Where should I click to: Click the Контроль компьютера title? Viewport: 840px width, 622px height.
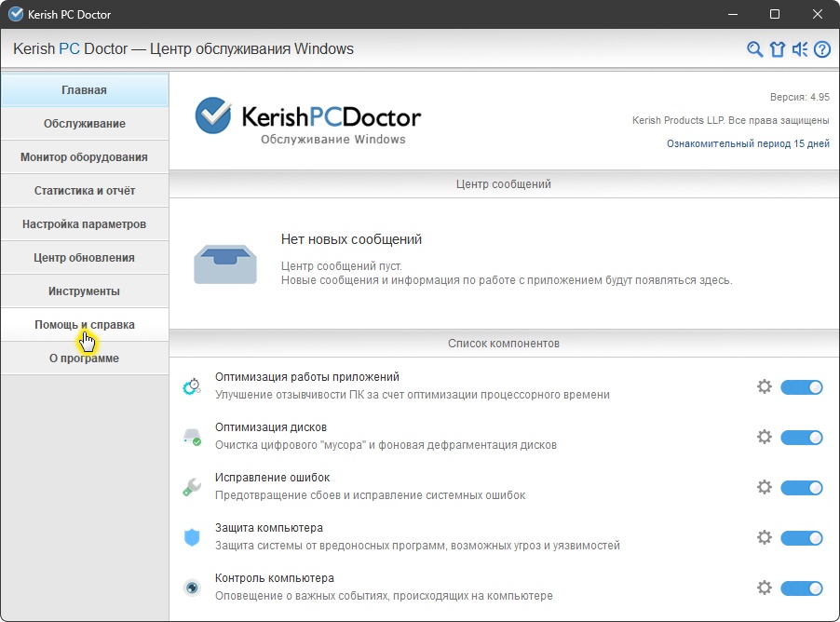(x=275, y=578)
